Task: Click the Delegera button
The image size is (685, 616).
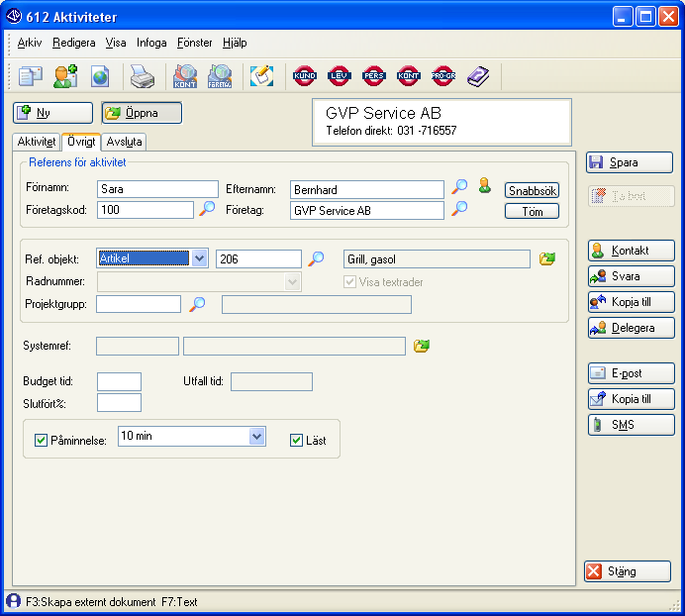Action: click(x=631, y=328)
